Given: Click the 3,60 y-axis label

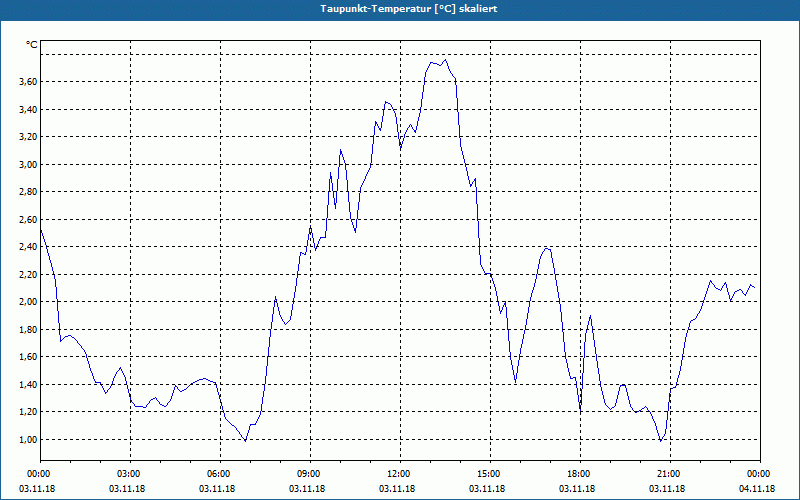Looking at the screenshot, I should pyautogui.click(x=28, y=82).
